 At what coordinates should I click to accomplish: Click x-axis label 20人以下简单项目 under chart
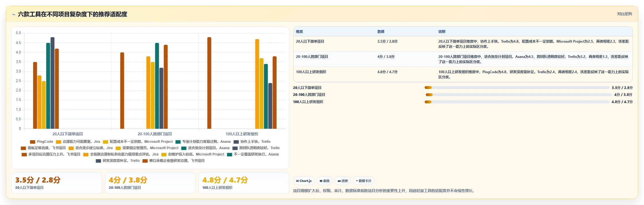68,134
